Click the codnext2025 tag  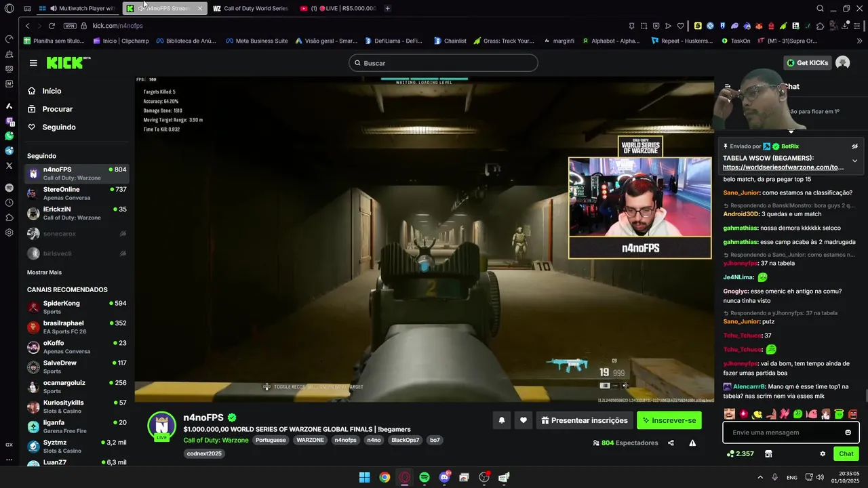coord(204,453)
